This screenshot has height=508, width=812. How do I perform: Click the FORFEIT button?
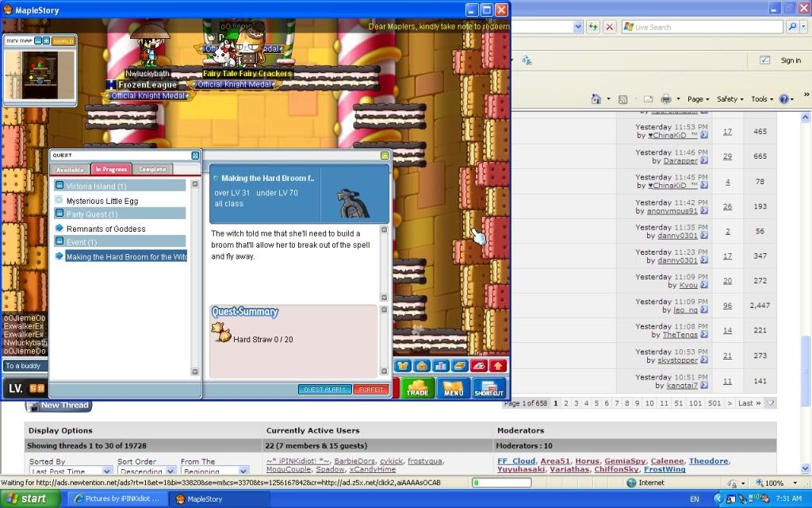click(x=371, y=389)
